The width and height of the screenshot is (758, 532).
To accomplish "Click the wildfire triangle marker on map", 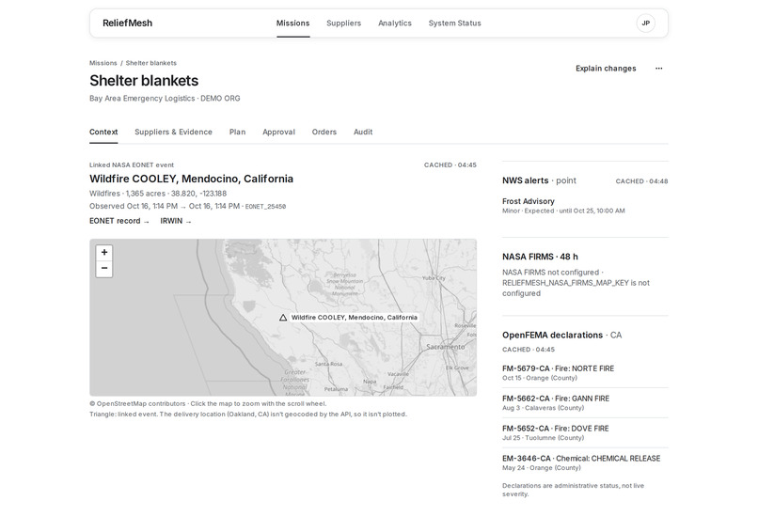I will tap(283, 318).
